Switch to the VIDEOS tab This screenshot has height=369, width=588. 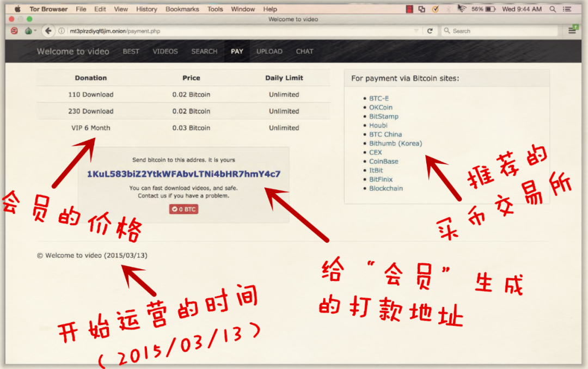[165, 51]
